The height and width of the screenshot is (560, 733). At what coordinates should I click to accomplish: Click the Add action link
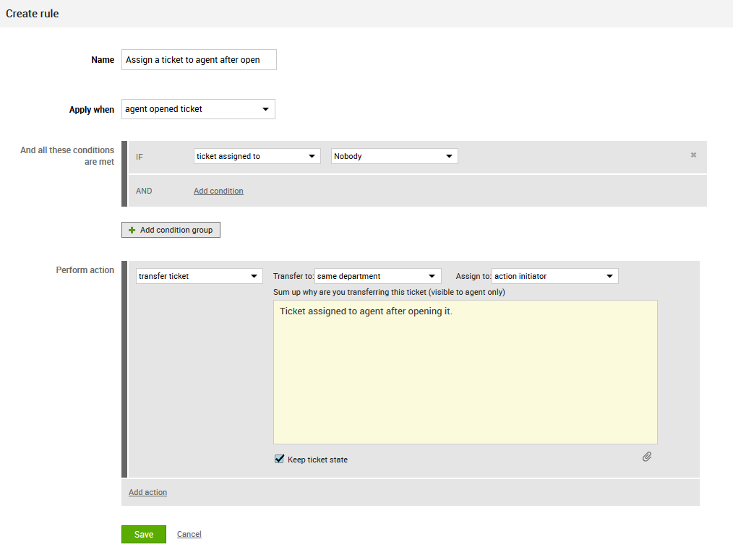tap(147, 492)
